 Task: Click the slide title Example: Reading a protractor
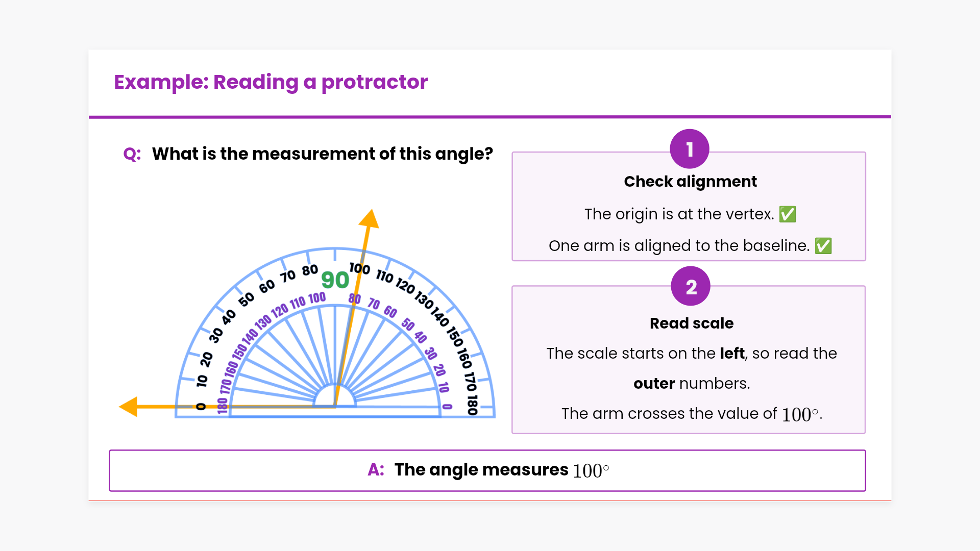(271, 82)
